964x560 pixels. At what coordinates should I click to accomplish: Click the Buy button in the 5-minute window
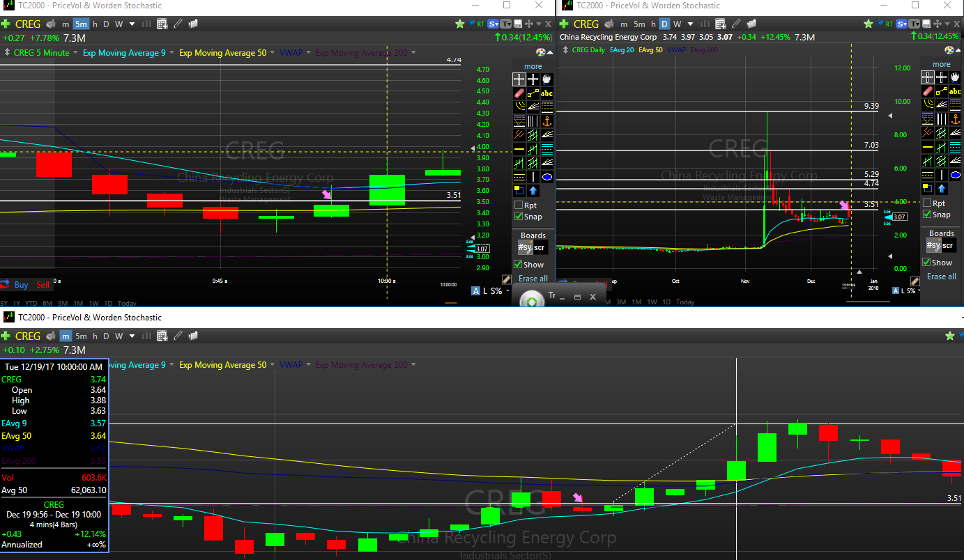click(21, 285)
